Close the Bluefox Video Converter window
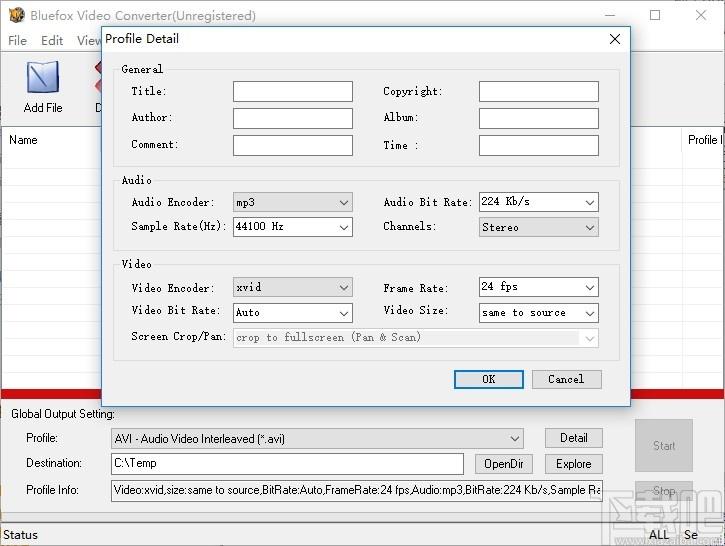 (701, 15)
